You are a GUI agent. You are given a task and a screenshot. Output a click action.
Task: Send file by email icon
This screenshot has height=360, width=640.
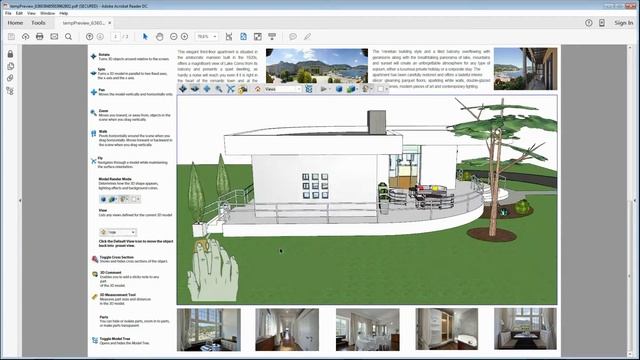pos(54,37)
